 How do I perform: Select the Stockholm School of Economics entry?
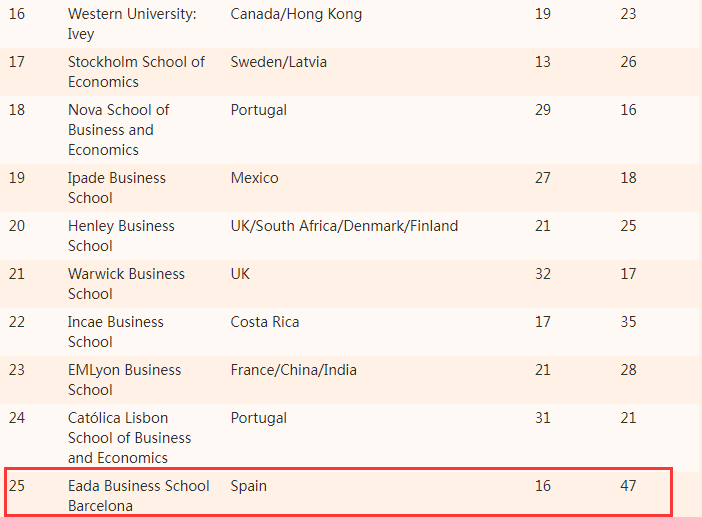(x=136, y=72)
